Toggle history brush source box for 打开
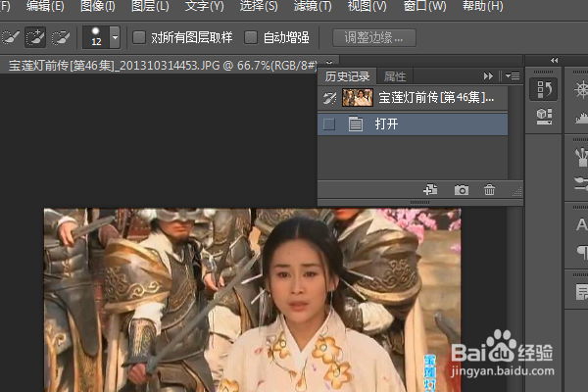Viewport: 588px width, 392px height. [329, 124]
